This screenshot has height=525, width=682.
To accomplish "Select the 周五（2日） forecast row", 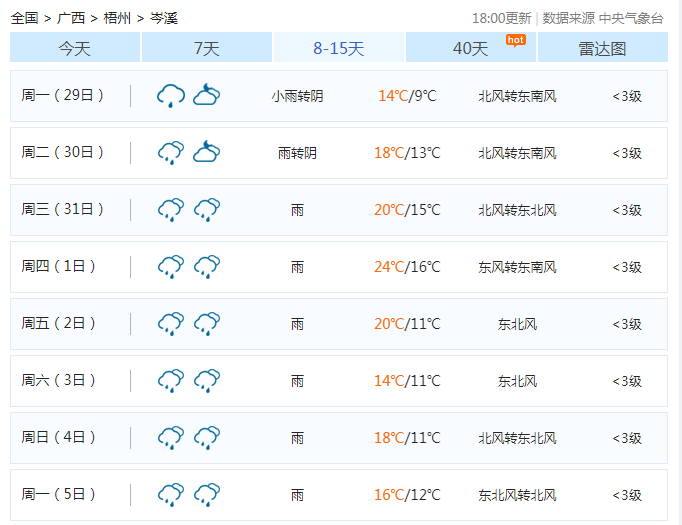I will (339, 324).
